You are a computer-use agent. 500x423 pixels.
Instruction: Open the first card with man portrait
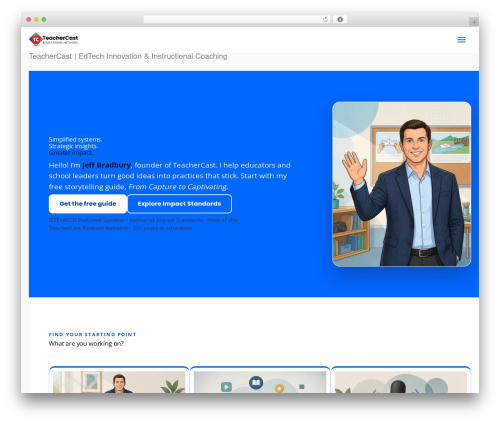pos(119,380)
